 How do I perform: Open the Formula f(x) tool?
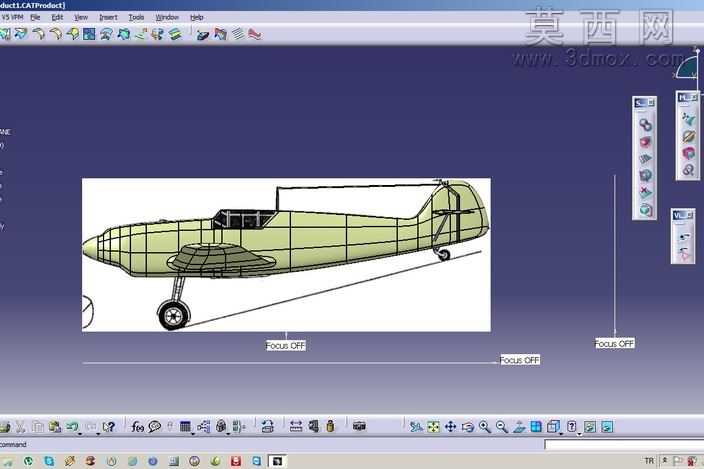(x=137, y=426)
